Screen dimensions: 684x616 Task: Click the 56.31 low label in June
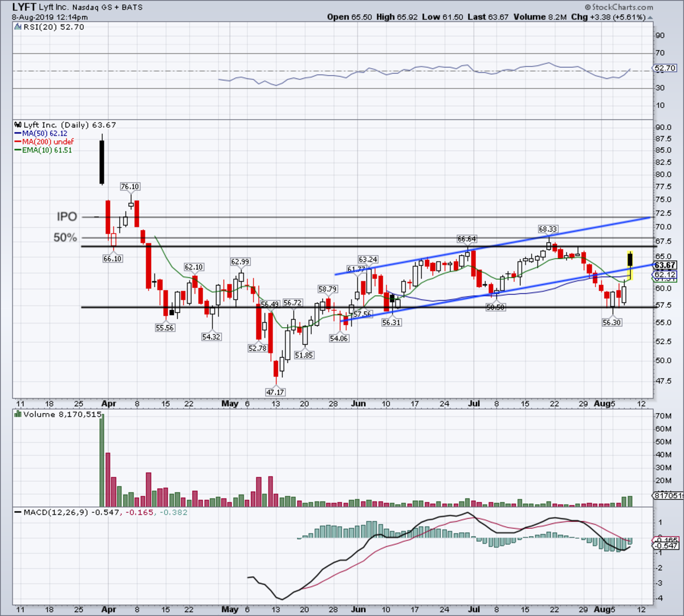392,323
